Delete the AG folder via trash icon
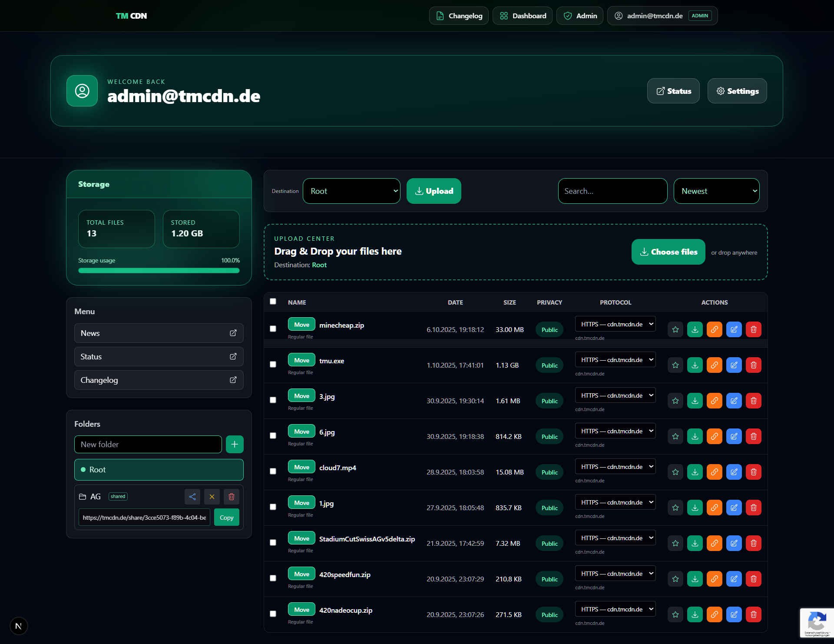This screenshot has height=644, width=834. click(232, 497)
